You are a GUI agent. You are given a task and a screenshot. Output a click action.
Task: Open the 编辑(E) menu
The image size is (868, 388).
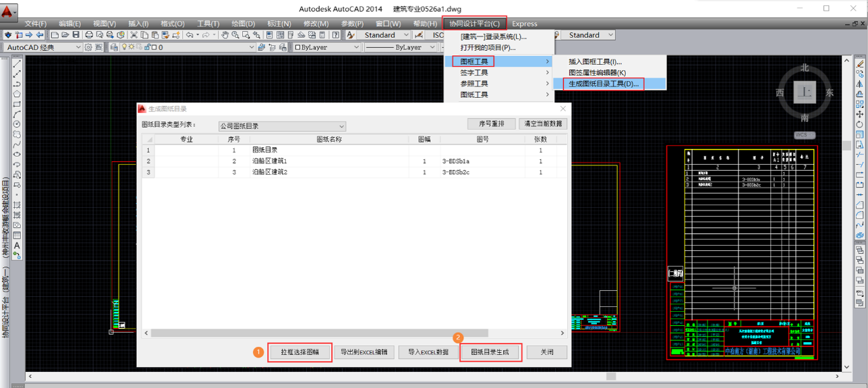(69, 24)
